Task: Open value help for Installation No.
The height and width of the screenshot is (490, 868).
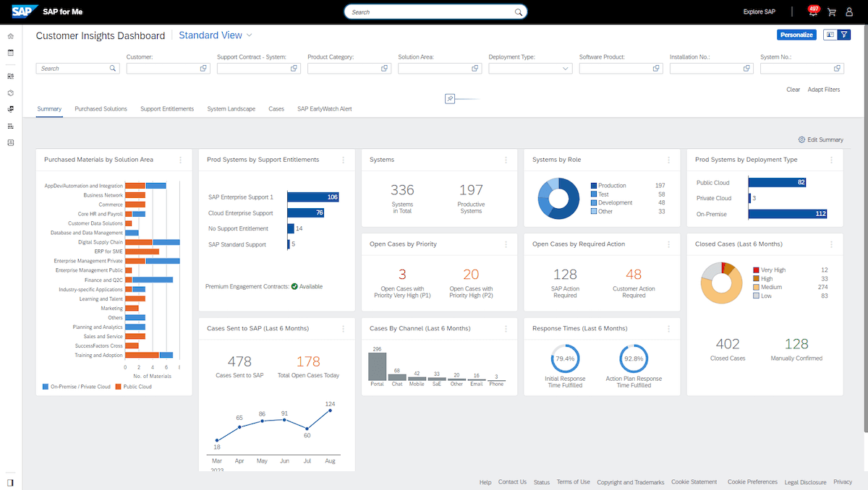Action: (x=747, y=69)
